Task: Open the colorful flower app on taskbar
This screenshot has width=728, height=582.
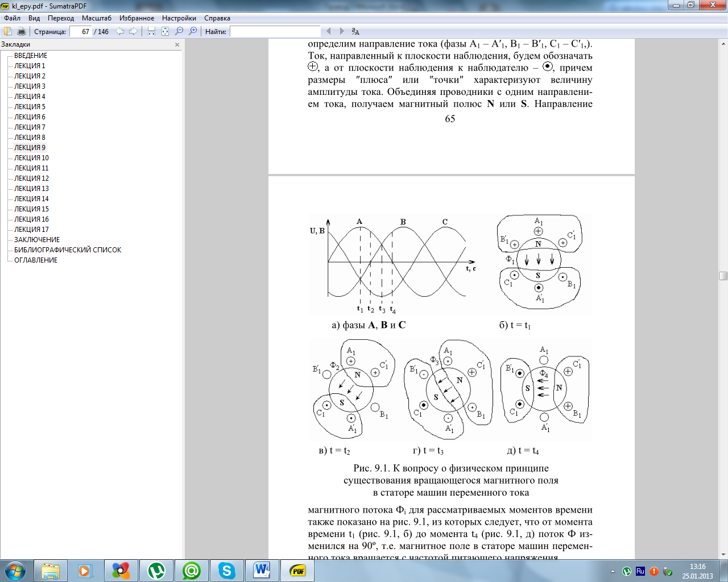Action: 121,571
